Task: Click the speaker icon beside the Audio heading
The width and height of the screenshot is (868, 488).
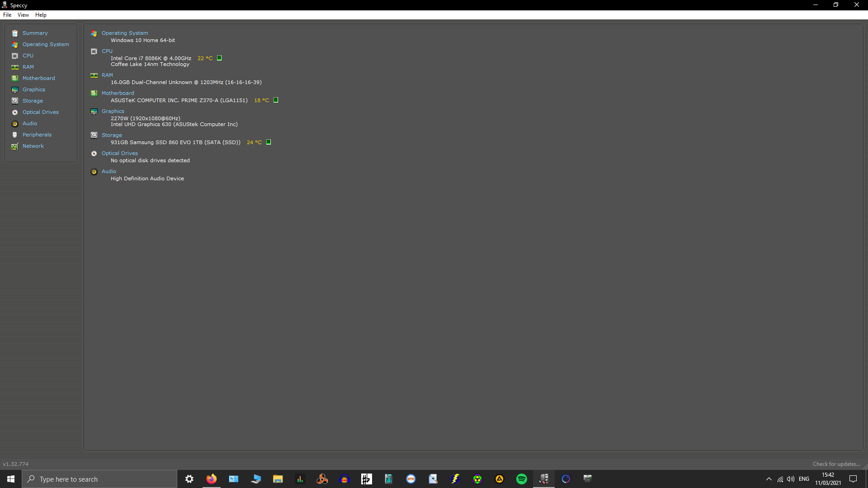Action: (x=94, y=172)
